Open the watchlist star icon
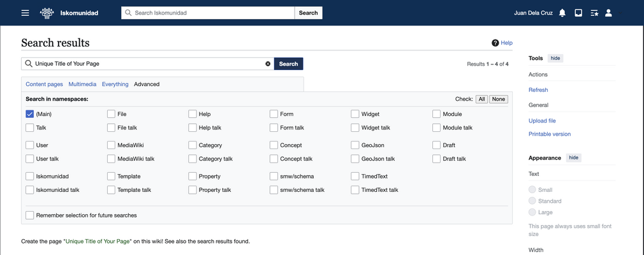 (x=594, y=13)
